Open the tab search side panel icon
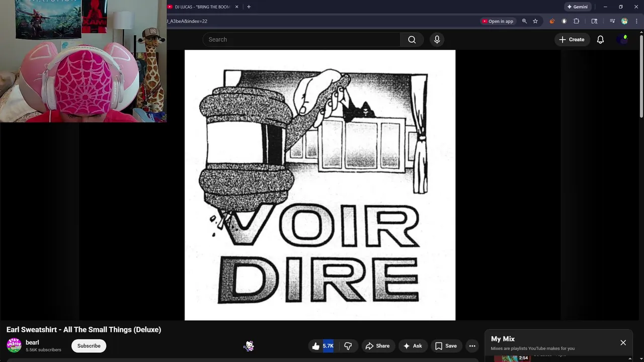Image resolution: width=644 pixels, height=362 pixels. tap(594, 21)
